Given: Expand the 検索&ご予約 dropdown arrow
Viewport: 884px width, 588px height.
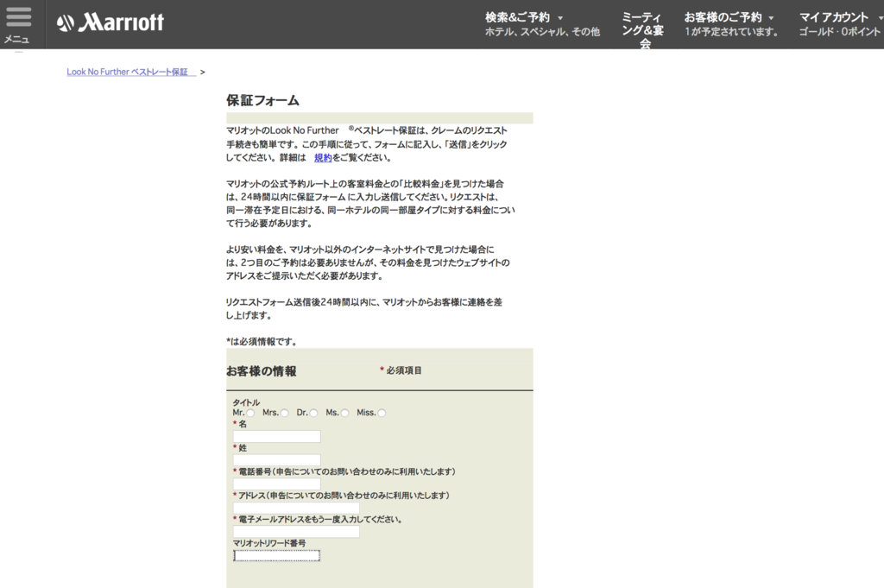Looking at the screenshot, I should point(560,18).
